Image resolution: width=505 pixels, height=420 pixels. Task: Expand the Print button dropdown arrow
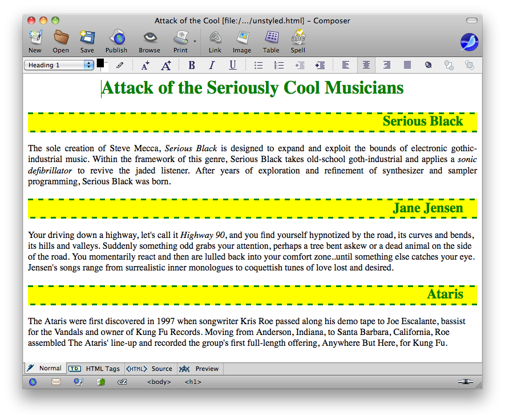pos(195,42)
